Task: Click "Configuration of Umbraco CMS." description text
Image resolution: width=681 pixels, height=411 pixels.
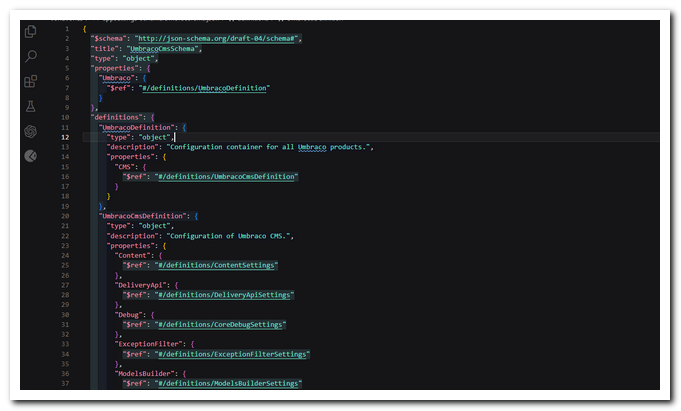Action: (228, 236)
